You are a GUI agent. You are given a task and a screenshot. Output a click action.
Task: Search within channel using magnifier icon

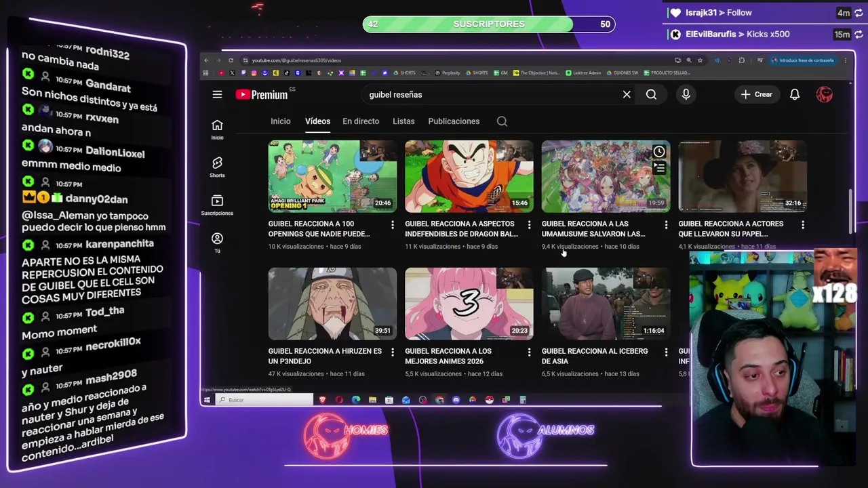[502, 121]
